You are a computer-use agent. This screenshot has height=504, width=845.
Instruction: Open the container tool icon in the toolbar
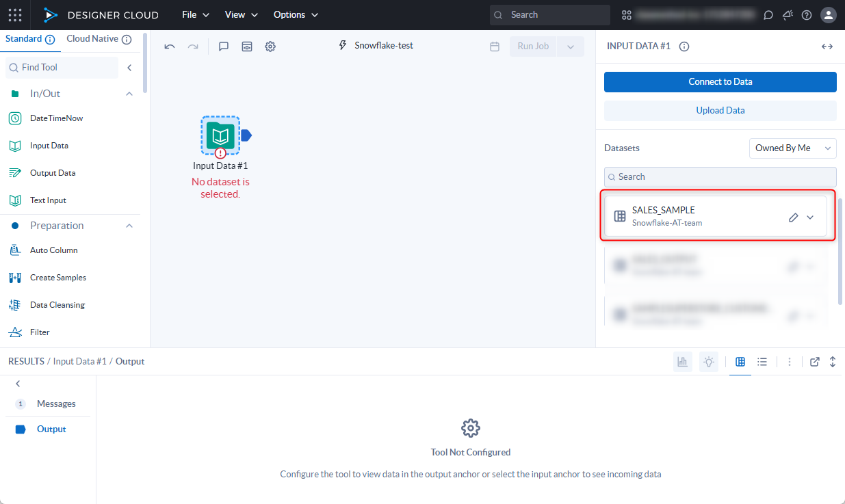pos(247,47)
